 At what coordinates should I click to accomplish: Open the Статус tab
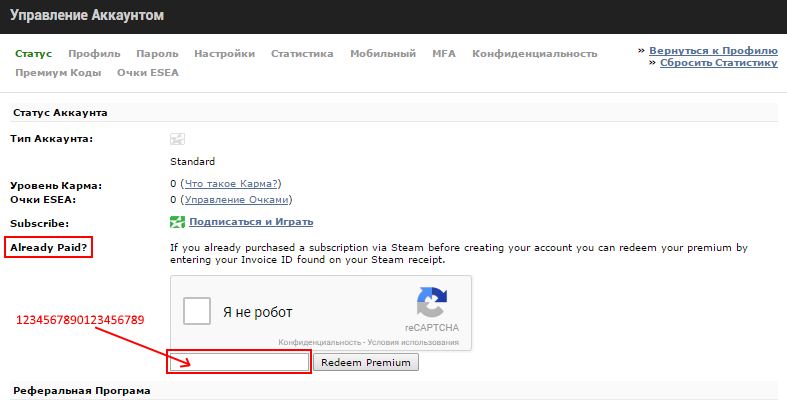click(x=34, y=54)
